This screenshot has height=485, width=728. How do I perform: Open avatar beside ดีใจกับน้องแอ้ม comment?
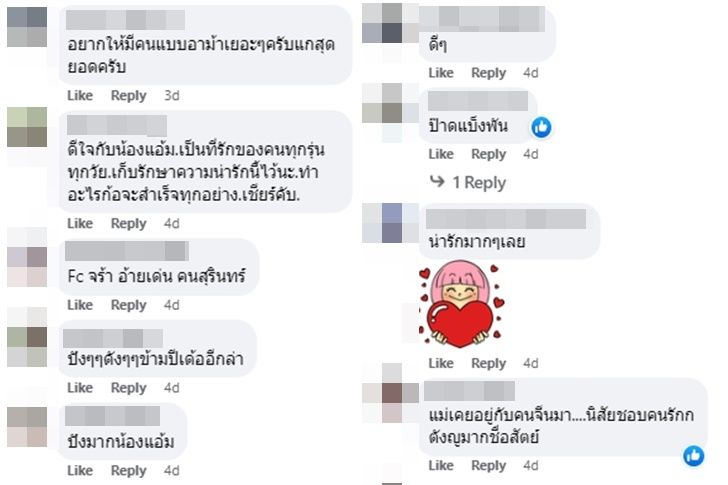tap(27, 127)
